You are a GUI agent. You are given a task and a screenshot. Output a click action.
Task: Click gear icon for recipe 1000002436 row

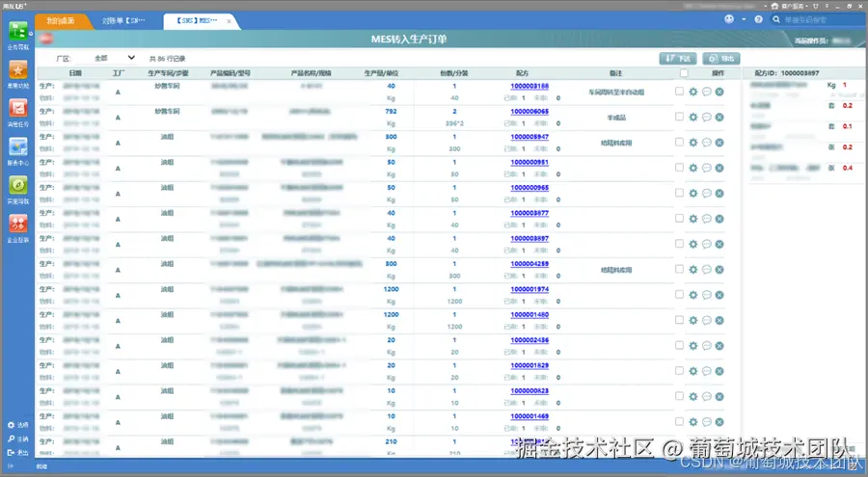click(693, 346)
